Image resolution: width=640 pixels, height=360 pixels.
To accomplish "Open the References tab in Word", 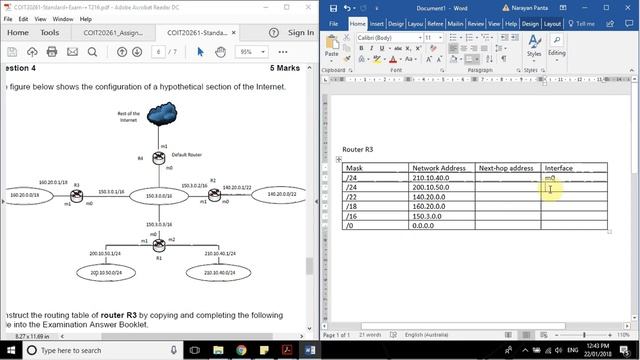I will [435, 24].
